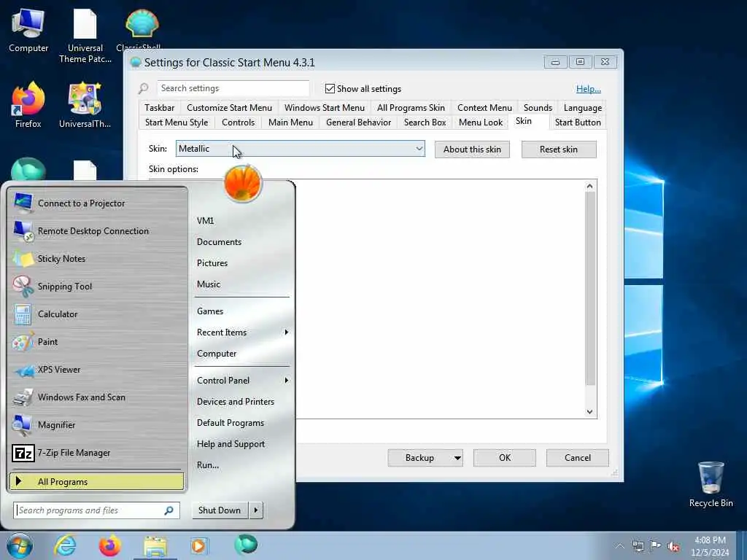Open the Firefox desktop shortcut
Image resolution: width=747 pixels, height=560 pixels.
click(x=28, y=105)
